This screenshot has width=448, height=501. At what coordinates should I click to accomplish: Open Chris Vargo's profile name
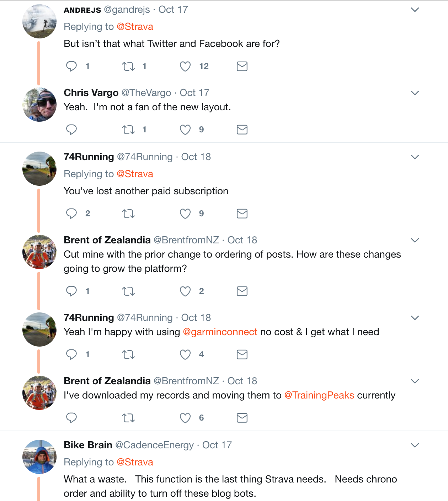(x=91, y=93)
